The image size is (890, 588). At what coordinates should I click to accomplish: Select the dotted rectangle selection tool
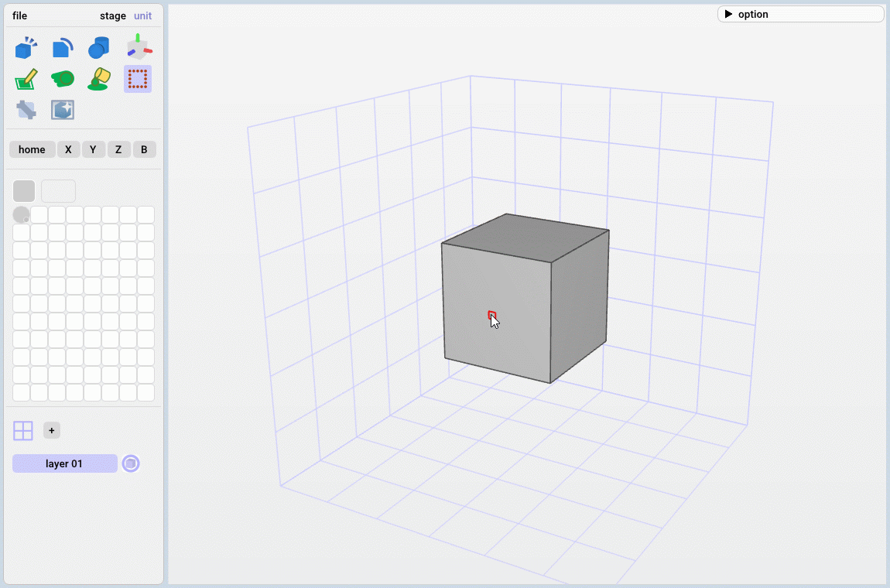[137, 79]
